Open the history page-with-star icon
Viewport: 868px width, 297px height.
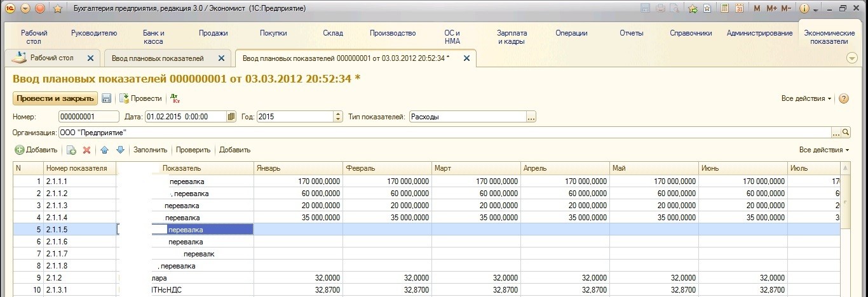click(707, 9)
